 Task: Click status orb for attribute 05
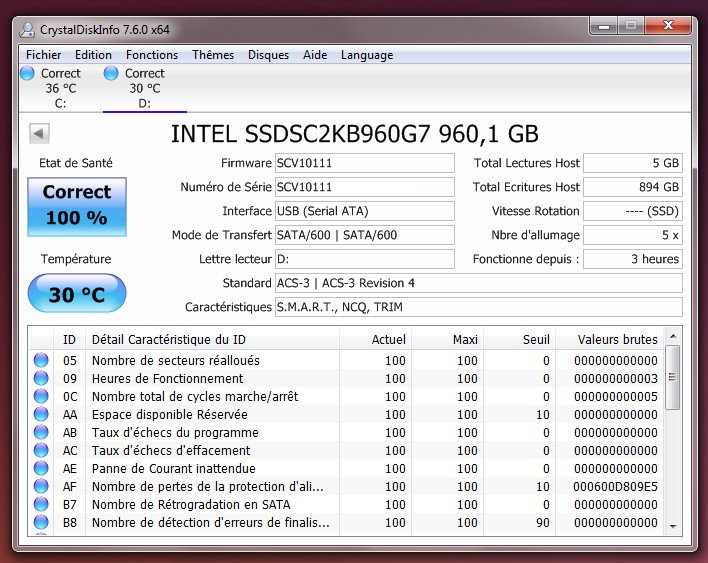point(41,361)
